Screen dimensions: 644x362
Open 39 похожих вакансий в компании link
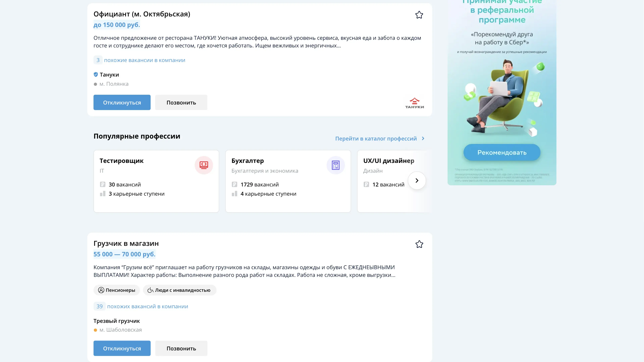pos(148,306)
